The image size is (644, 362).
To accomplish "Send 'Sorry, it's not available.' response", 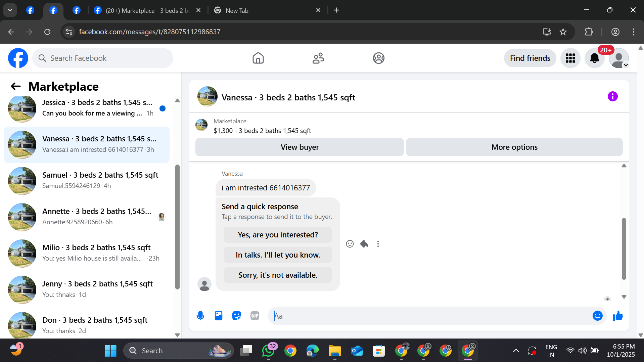I will [278, 275].
